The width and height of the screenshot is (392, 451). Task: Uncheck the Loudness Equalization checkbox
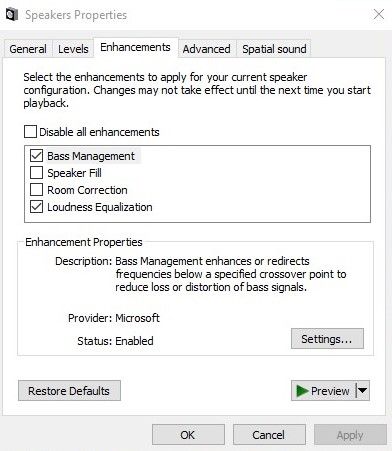coord(36,207)
